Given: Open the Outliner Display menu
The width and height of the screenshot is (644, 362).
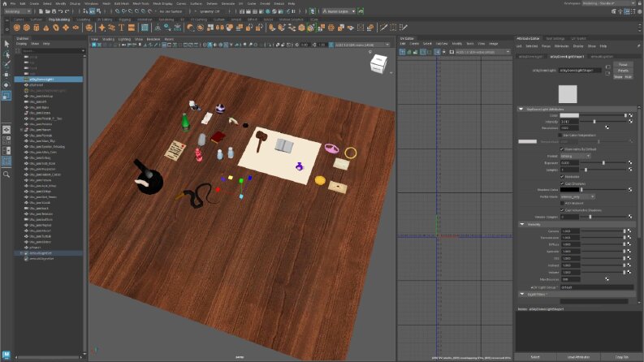Looking at the screenshot, I should pyautogui.click(x=21, y=44).
